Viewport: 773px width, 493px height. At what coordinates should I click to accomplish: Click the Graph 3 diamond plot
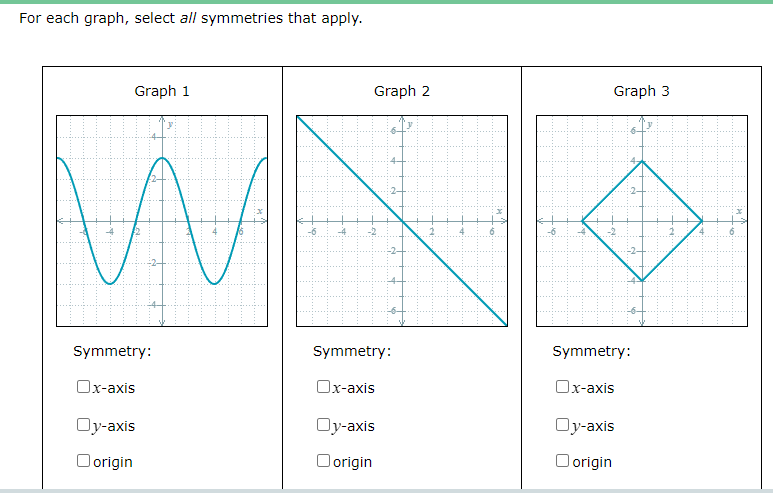[x=642, y=220]
